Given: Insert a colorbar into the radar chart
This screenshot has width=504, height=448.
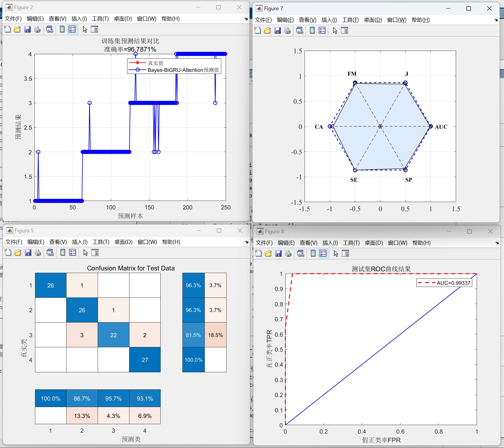Looking at the screenshot, I should pyautogui.click(x=312, y=30).
